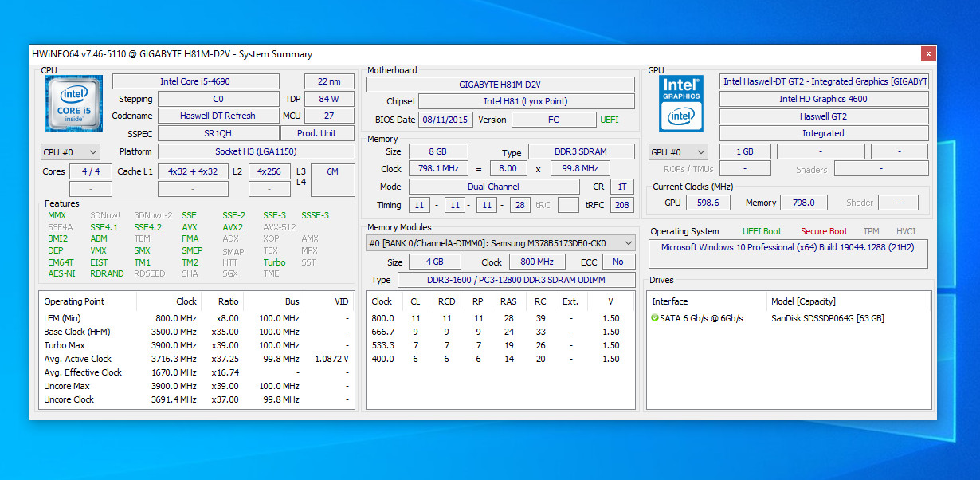This screenshot has height=480, width=980.
Task: Select the Turbo Max operating point row
Action: coord(65,345)
